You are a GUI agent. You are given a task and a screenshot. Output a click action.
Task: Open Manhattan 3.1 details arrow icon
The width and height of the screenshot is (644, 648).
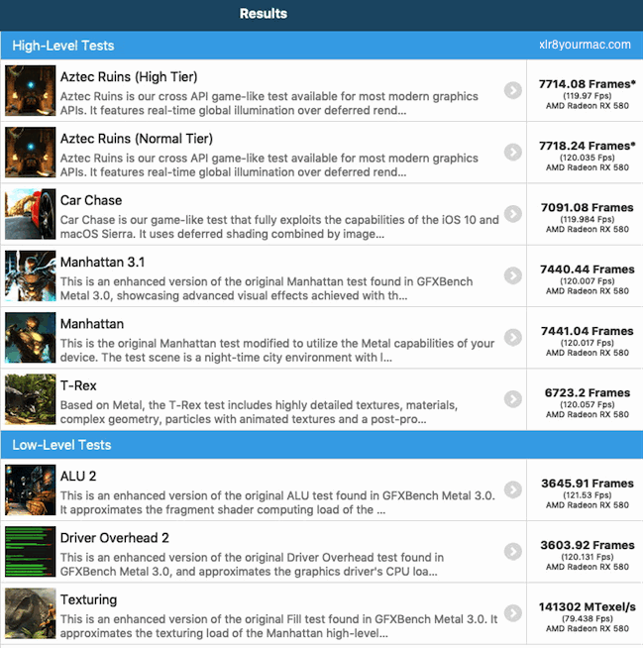[513, 275]
